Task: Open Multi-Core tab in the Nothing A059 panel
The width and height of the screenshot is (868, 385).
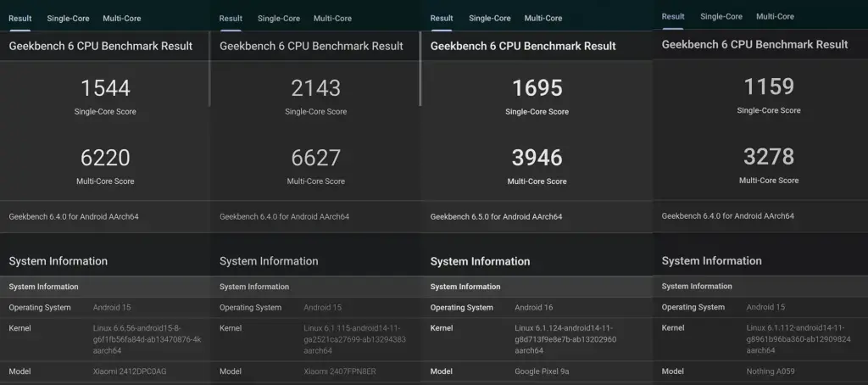Action: pos(775,17)
